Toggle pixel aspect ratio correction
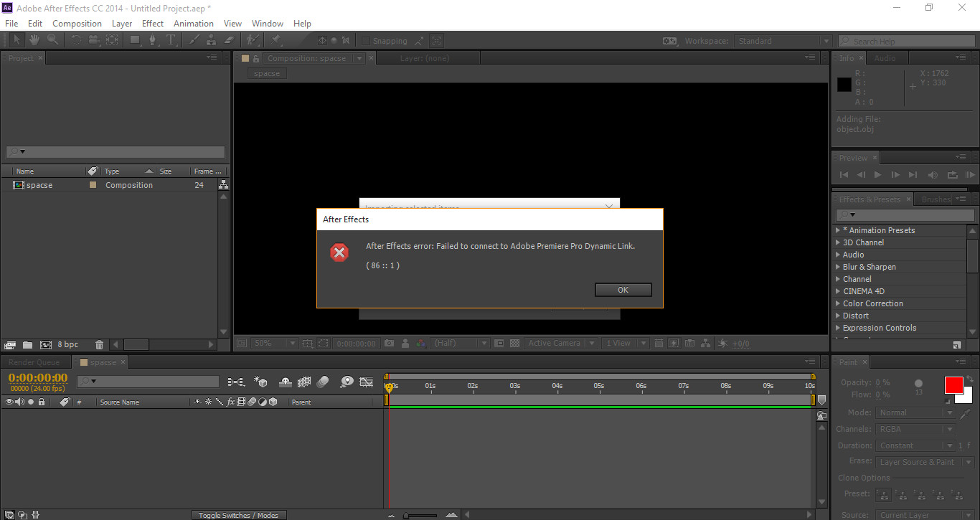Viewport: 980px width, 520px height. click(658, 344)
